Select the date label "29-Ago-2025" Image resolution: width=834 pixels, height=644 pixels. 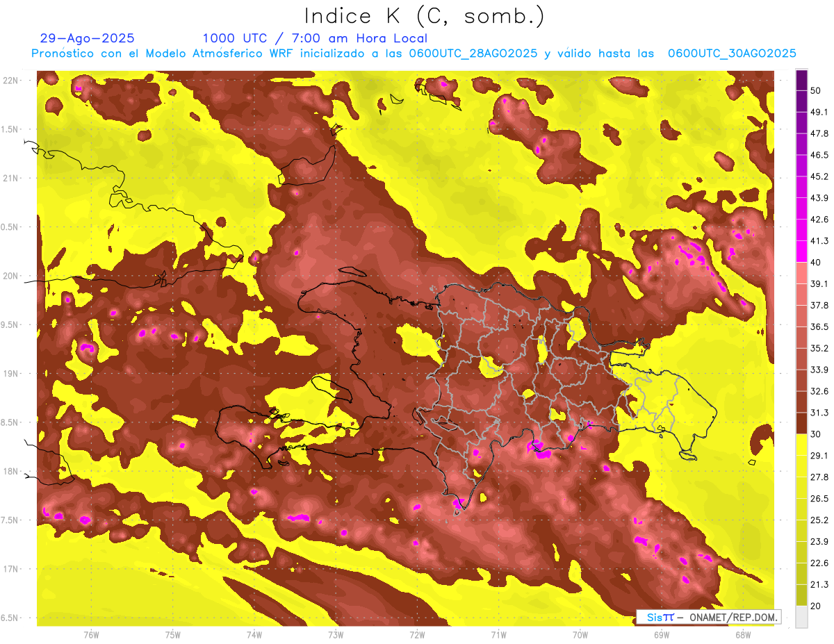point(88,38)
